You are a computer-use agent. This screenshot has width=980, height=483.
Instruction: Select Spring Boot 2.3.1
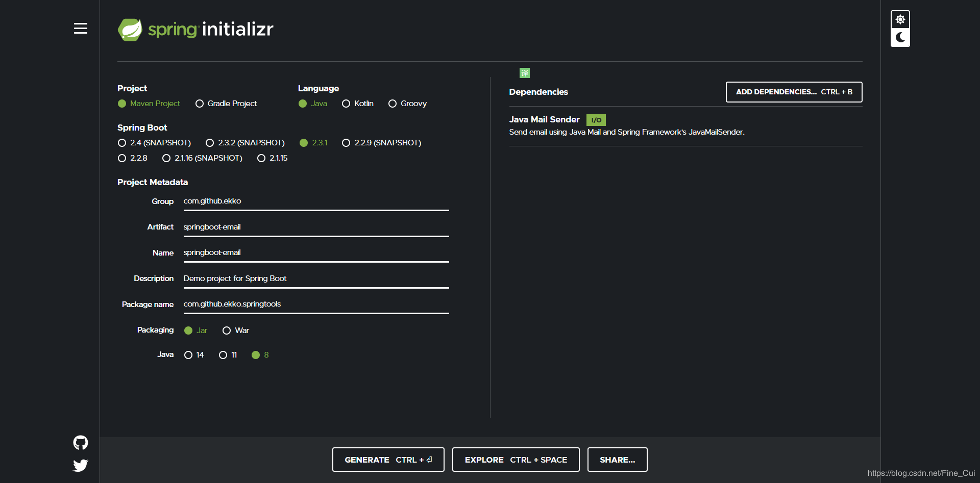point(313,143)
